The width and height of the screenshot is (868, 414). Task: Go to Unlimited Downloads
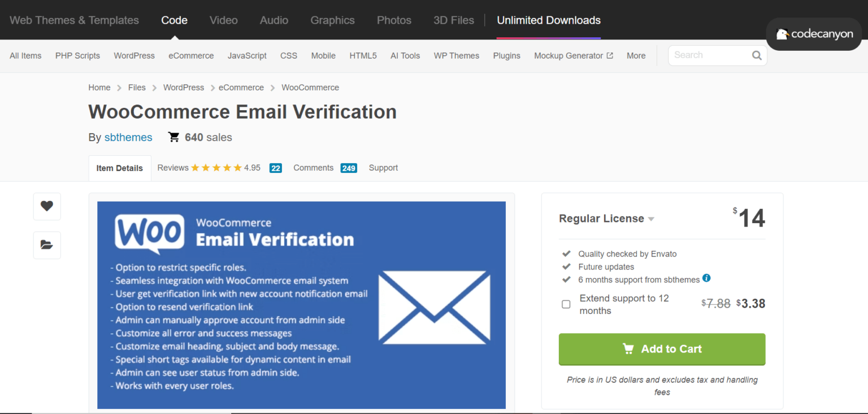[x=548, y=20]
